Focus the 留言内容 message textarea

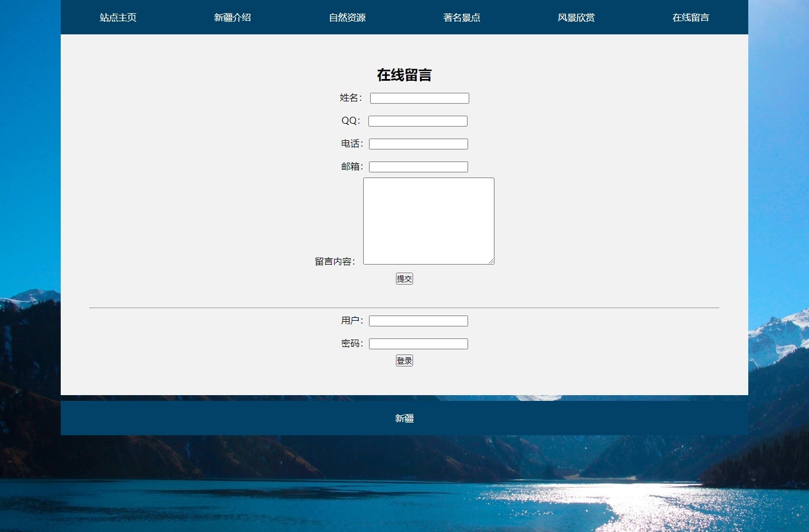pyautogui.click(x=429, y=221)
